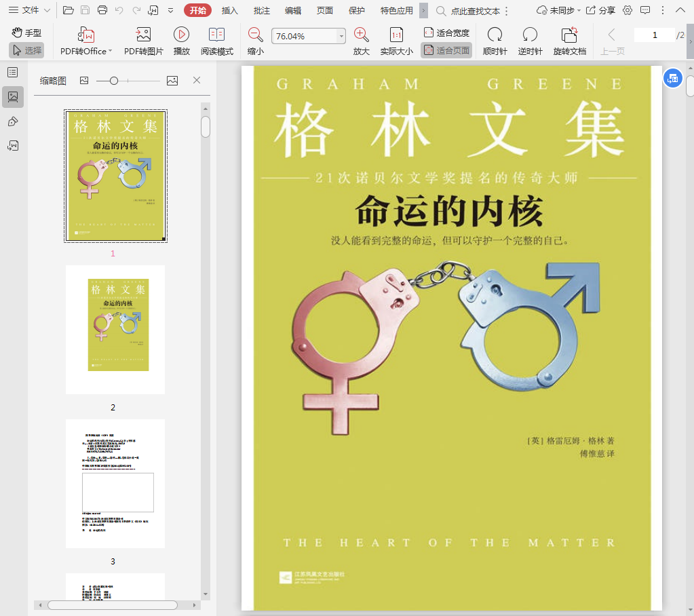Go to 上一页 previous page

tap(612, 41)
